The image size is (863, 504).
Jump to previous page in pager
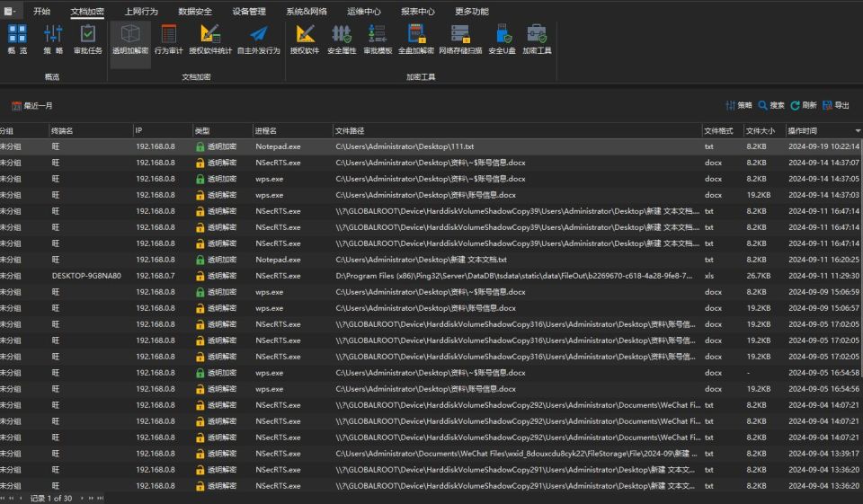[x=11, y=498]
